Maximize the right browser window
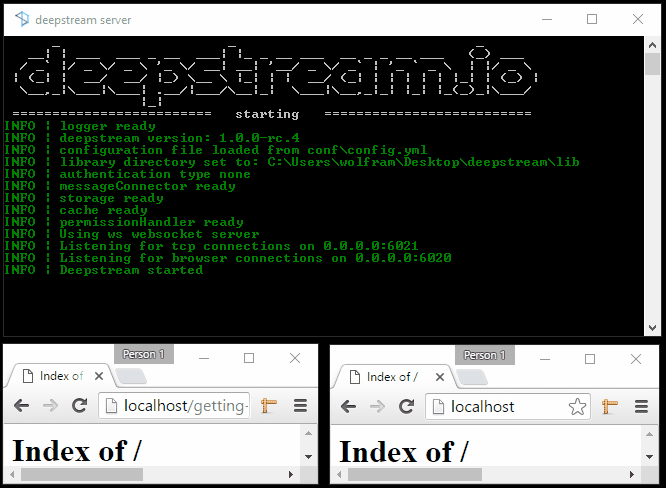 click(590, 359)
